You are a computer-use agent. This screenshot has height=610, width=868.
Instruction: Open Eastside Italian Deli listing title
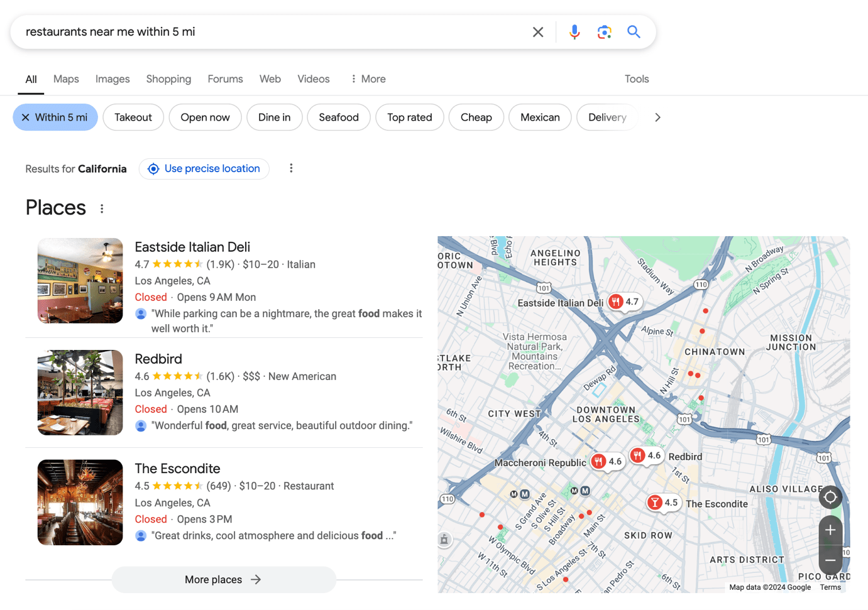(x=192, y=247)
